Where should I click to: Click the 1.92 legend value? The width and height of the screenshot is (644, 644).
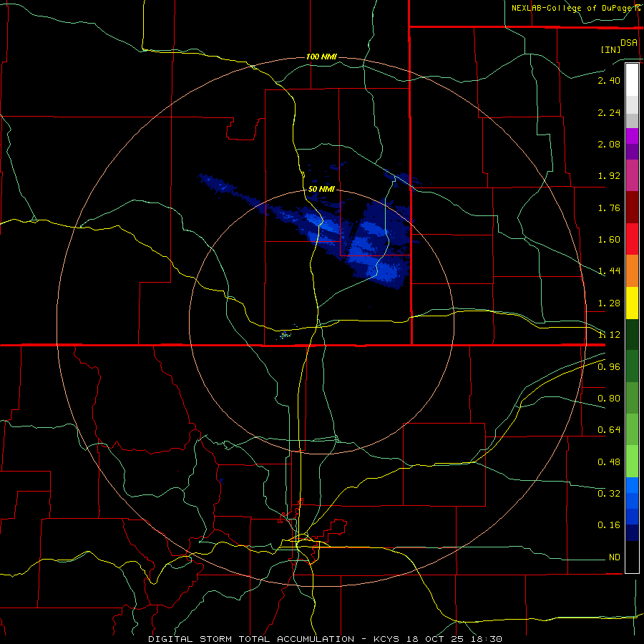click(609, 176)
